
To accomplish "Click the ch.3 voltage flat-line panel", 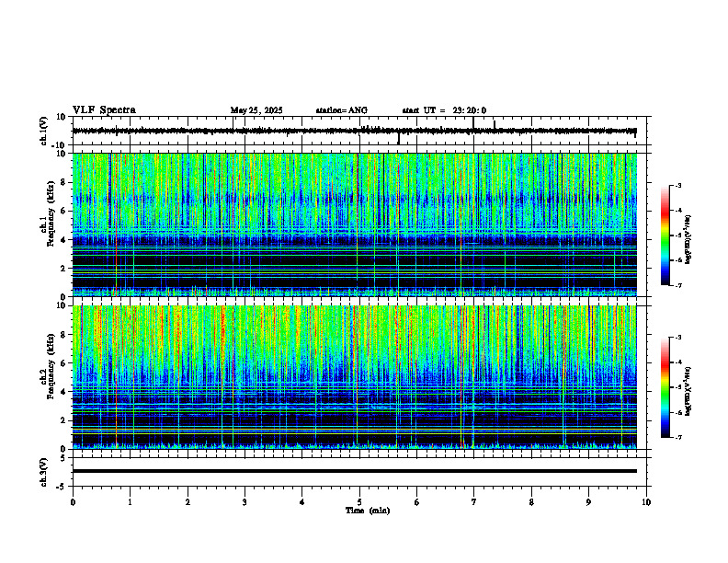I will point(361,472).
